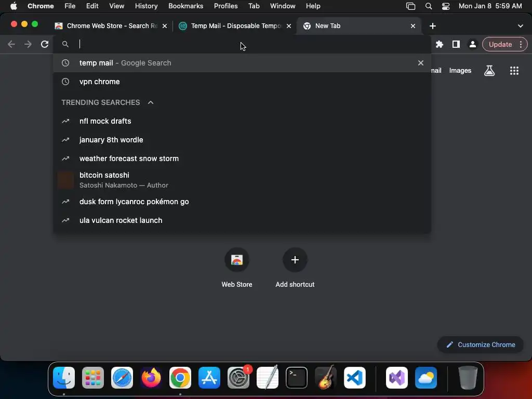The image size is (532, 399).
Task: Open Trash in the Dock
Action: (468, 378)
